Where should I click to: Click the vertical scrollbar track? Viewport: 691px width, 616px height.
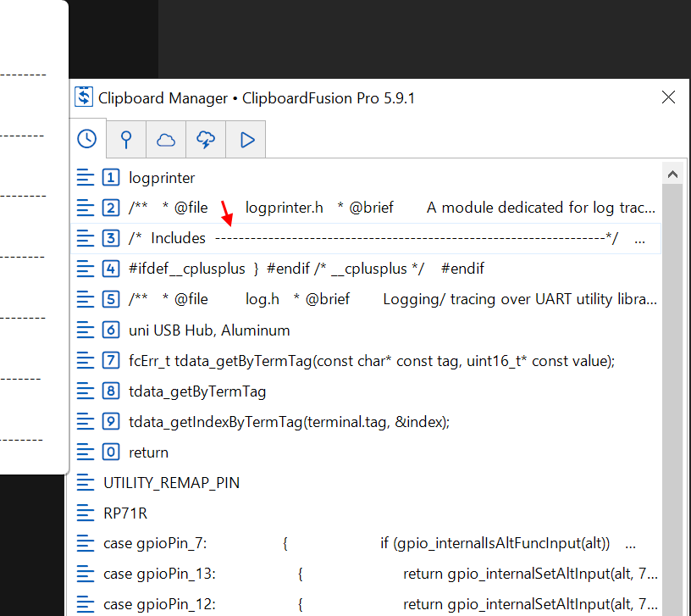tap(674, 381)
